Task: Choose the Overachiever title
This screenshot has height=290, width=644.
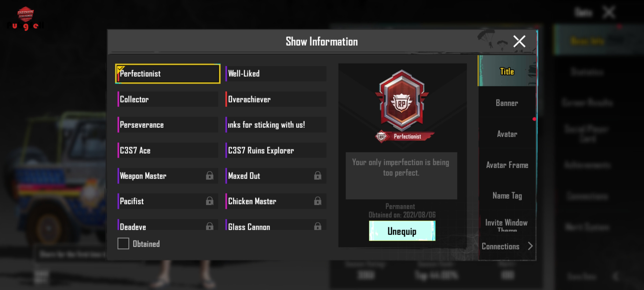Action: (276, 99)
